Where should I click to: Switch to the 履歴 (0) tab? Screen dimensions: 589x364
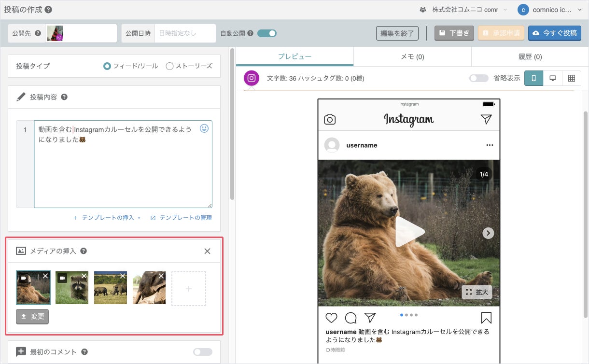click(530, 56)
